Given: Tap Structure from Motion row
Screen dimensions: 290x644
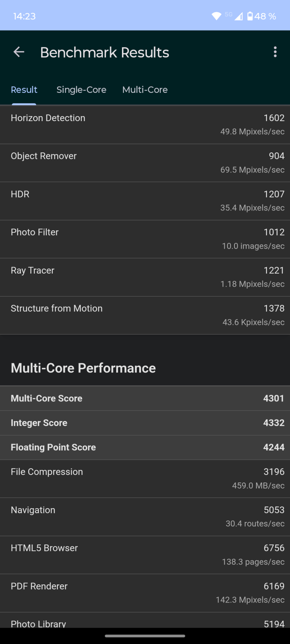Looking at the screenshot, I should click(x=145, y=315).
